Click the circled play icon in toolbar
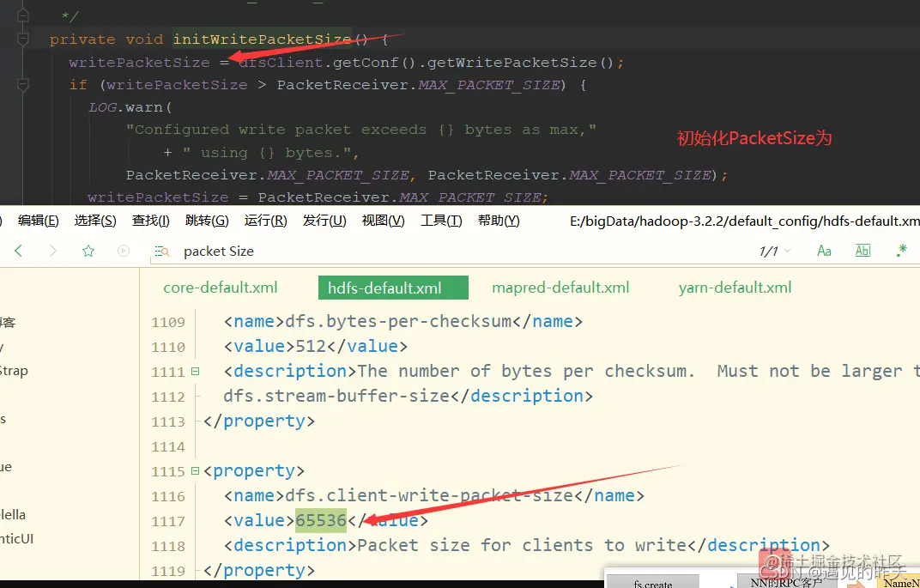Screen dimensions: 920x588 [124, 252]
